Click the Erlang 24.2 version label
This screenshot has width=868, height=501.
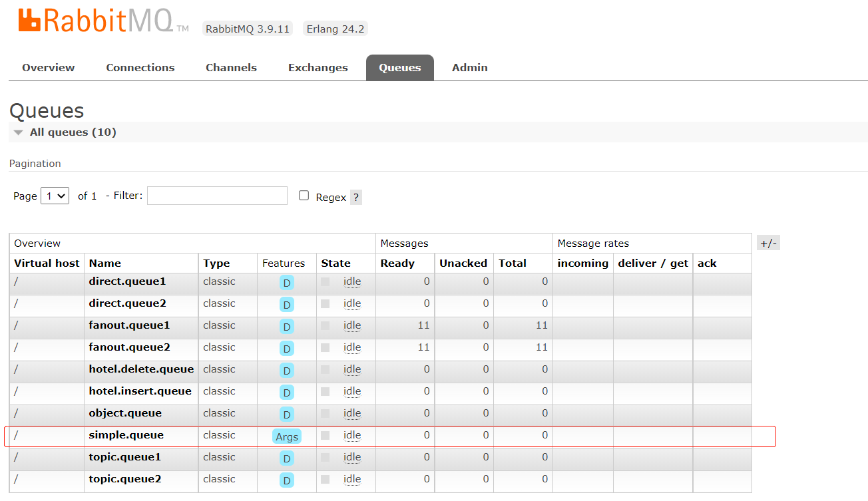click(x=335, y=29)
